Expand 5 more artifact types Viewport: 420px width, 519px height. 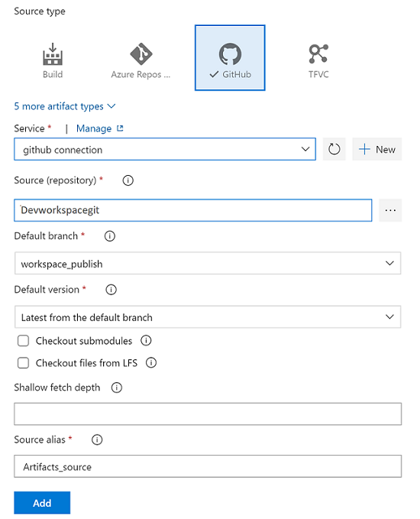tap(65, 106)
